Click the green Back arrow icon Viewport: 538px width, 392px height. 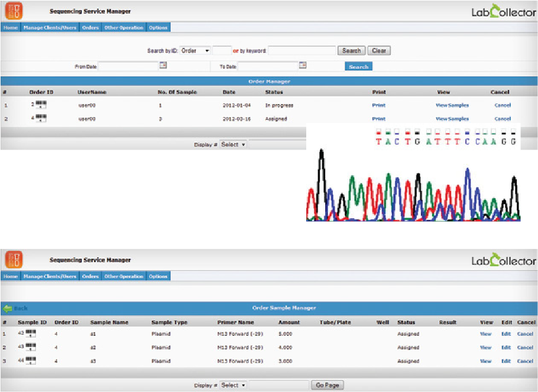[x=7, y=308]
